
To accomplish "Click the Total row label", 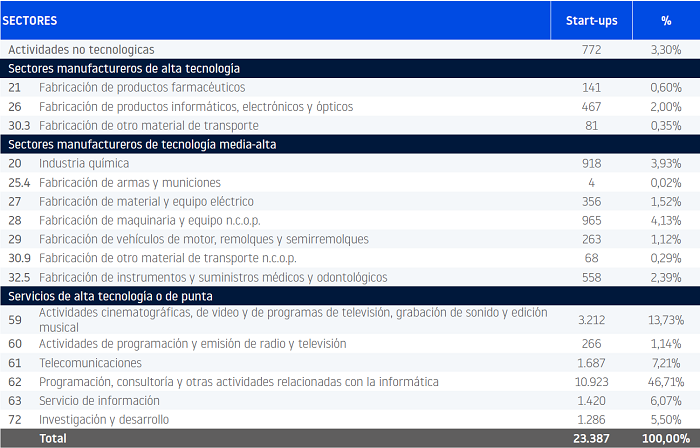I will point(55,438).
